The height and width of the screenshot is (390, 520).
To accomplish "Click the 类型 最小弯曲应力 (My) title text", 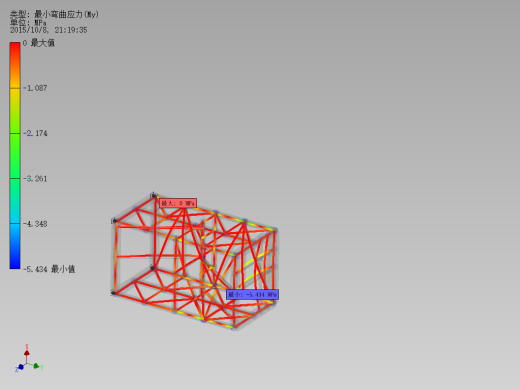I will (x=54, y=14).
